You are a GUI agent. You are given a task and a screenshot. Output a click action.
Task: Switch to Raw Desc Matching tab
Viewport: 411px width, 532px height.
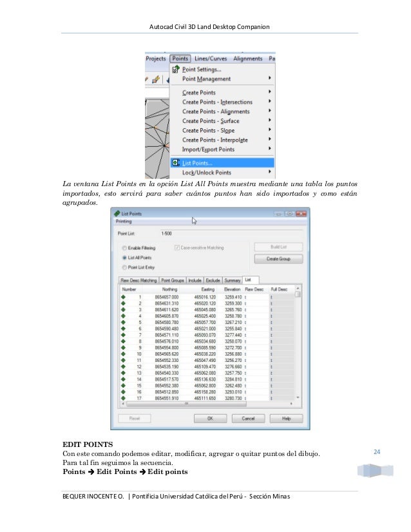(x=139, y=280)
